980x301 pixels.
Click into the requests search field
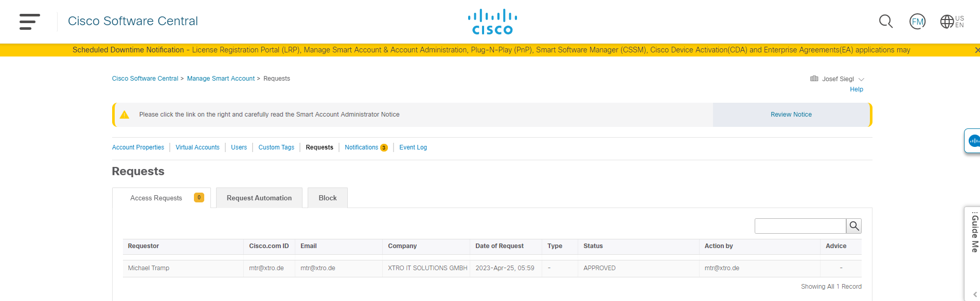(800, 226)
